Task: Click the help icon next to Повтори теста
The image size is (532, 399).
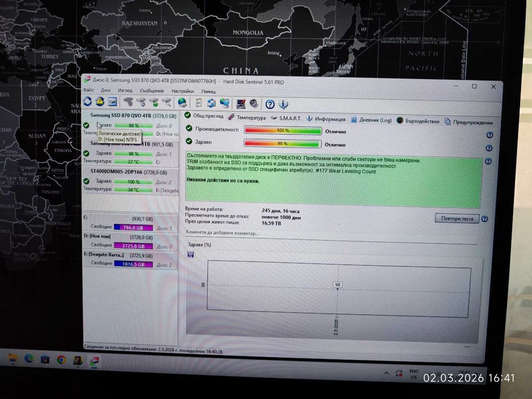Action: [x=485, y=219]
